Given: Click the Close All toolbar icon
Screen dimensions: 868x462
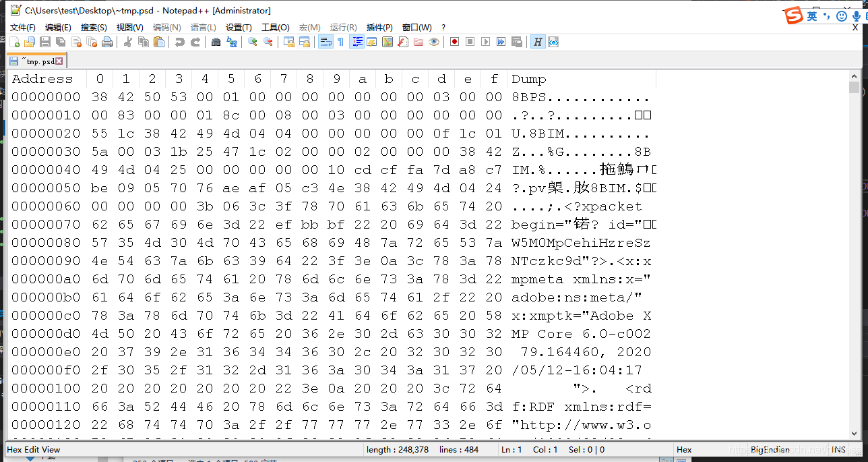Looking at the screenshot, I should 92,42.
